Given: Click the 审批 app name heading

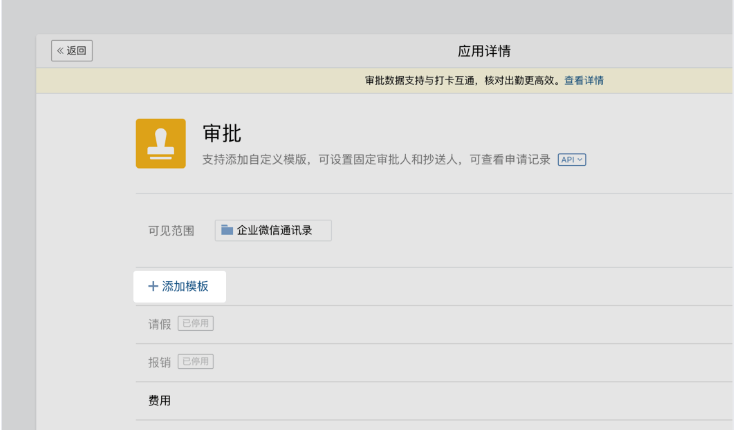Looking at the screenshot, I should click(x=222, y=134).
